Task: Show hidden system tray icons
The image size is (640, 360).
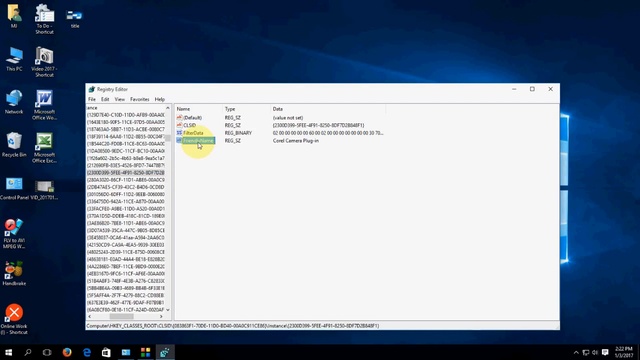Action: coord(576,352)
